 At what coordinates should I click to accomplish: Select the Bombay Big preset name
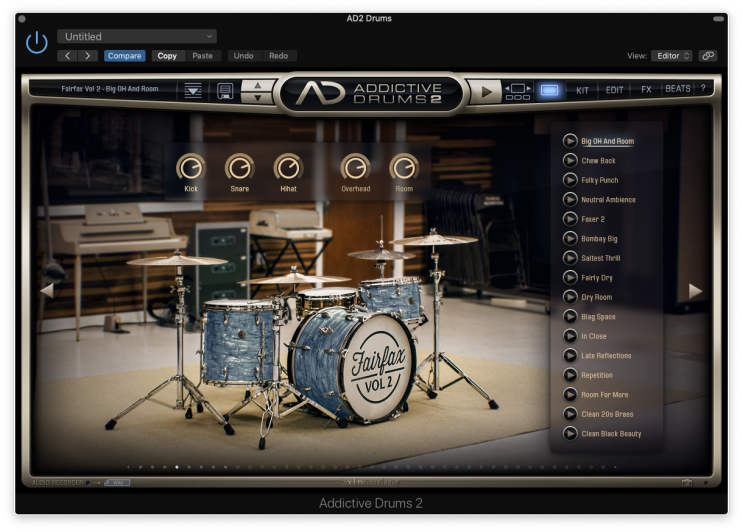click(599, 239)
